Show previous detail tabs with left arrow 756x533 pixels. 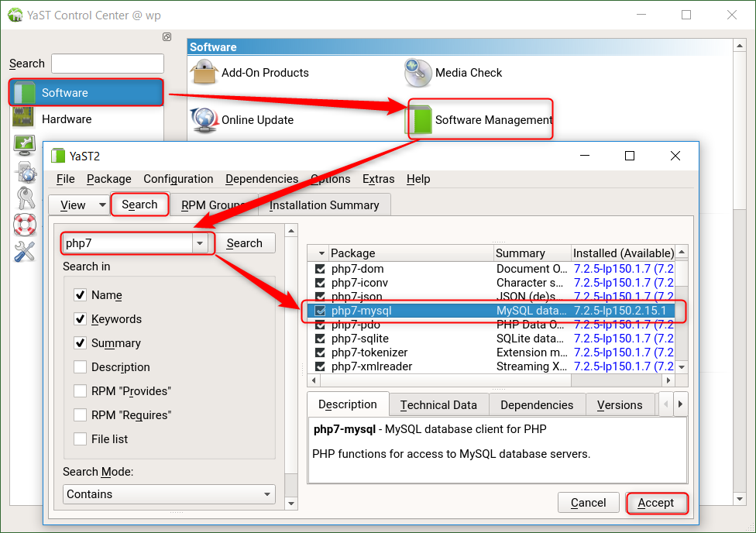point(666,404)
